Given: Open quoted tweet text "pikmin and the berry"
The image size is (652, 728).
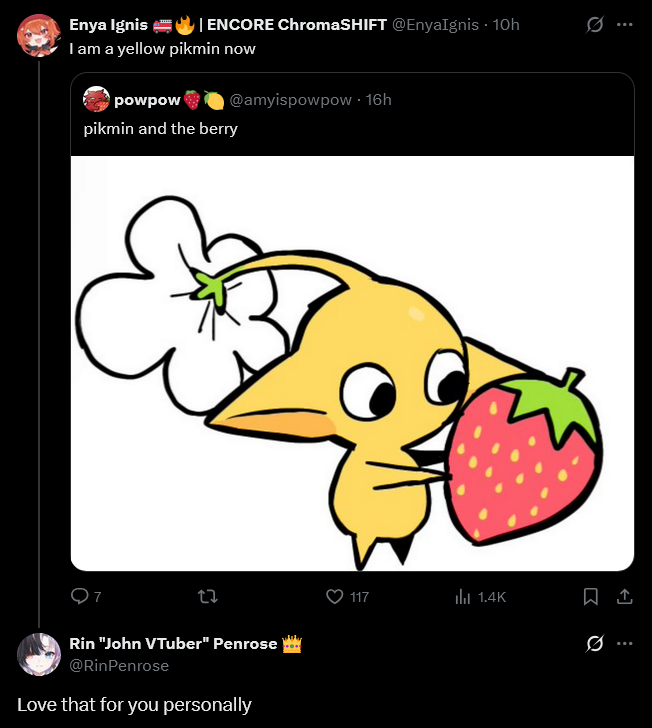Looking at the screenshot, I should click(x=160, y=128).
